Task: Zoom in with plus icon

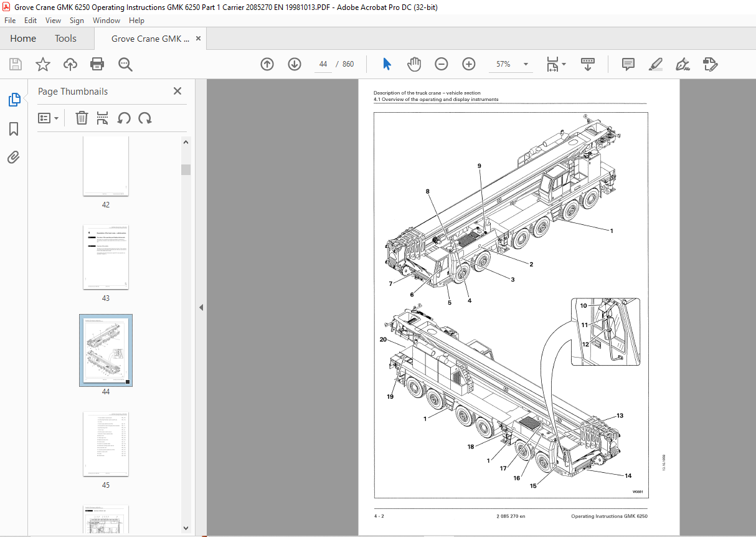Action: coord(469,64)
